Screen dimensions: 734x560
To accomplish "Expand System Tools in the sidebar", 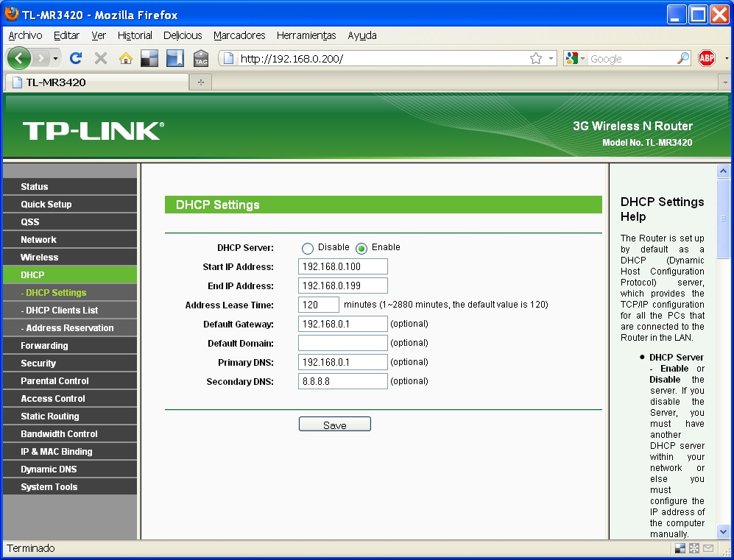I will (x=70, y=487).
